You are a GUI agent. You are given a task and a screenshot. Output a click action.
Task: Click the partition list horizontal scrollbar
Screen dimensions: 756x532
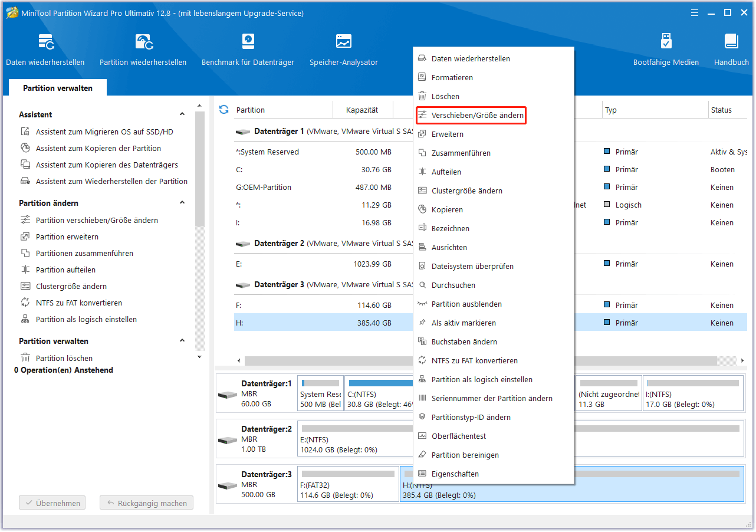[x=481, y=360]
